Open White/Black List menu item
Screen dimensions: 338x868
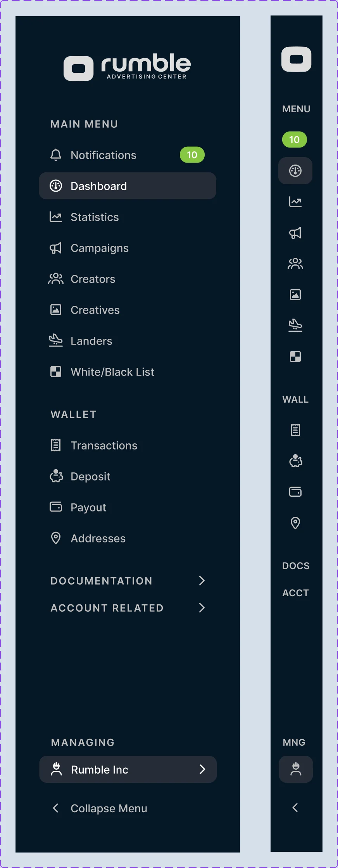click(x=128, y=372)
